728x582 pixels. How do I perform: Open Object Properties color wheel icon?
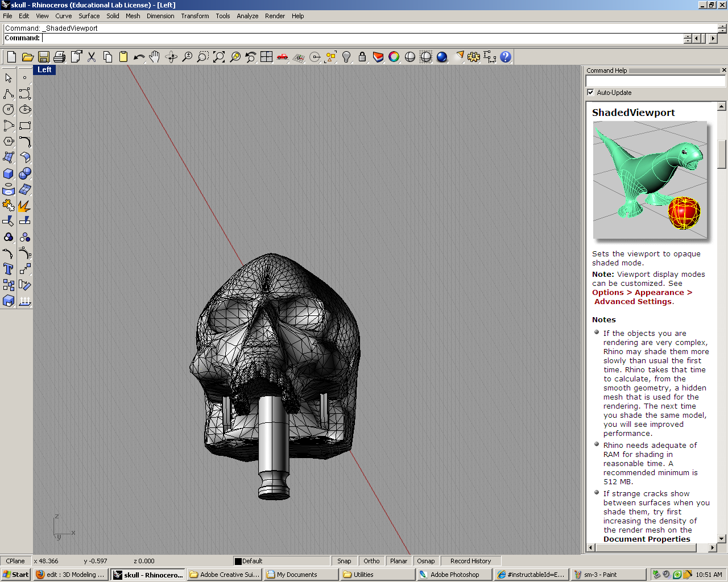394,57
